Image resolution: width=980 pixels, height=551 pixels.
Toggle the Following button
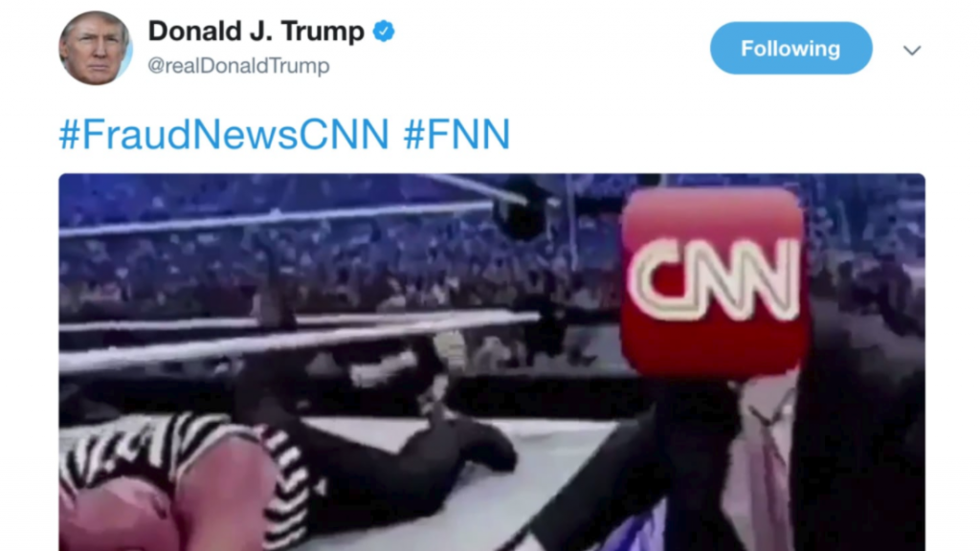(791, 48)
